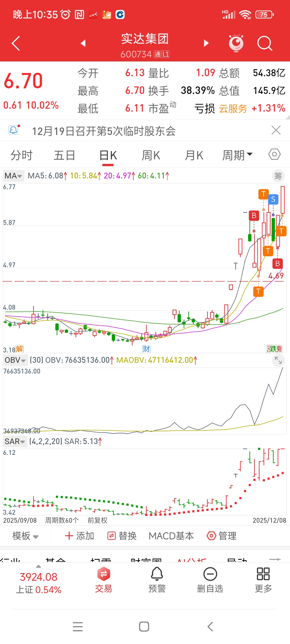Image resolution: width=290 pixels, height=644 pixels.
Task: Tap red B marker near 4.69
Action: 278,264
